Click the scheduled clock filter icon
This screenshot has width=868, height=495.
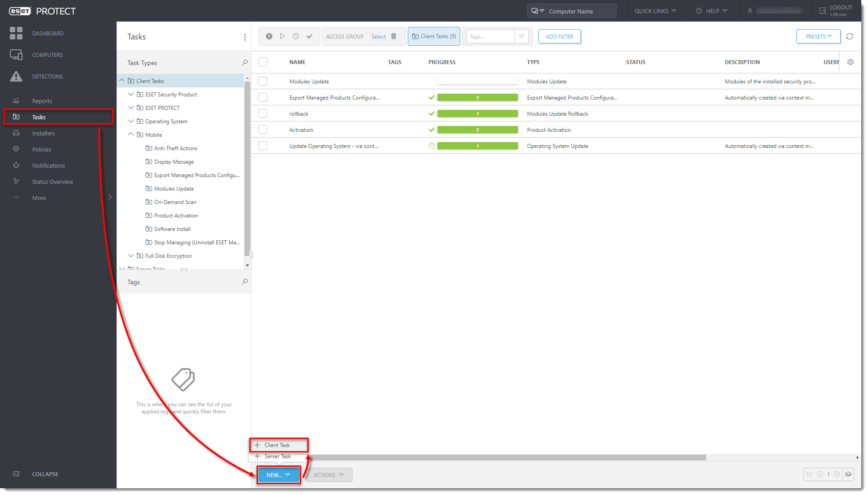296,37
